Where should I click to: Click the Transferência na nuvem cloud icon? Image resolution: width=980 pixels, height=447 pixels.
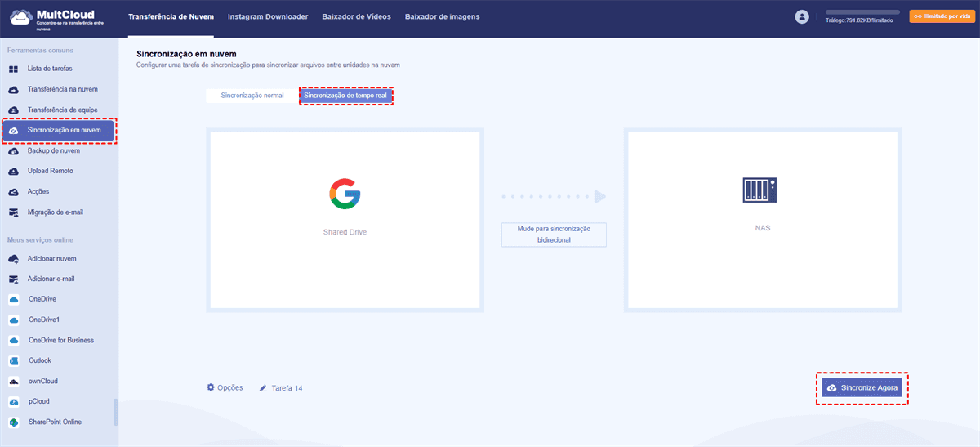[x=13, y=89]
